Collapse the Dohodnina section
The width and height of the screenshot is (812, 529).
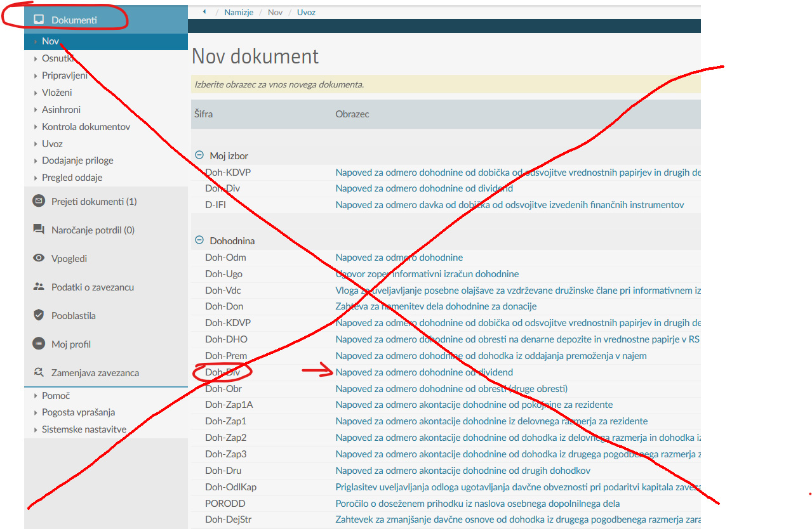(199, 240)
